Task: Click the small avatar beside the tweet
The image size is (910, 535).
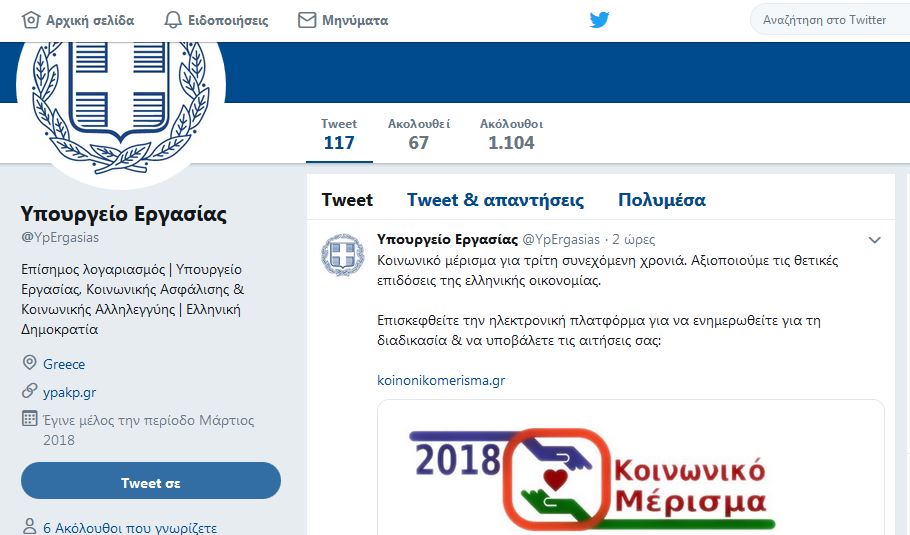Action: (x=342, y=254)
